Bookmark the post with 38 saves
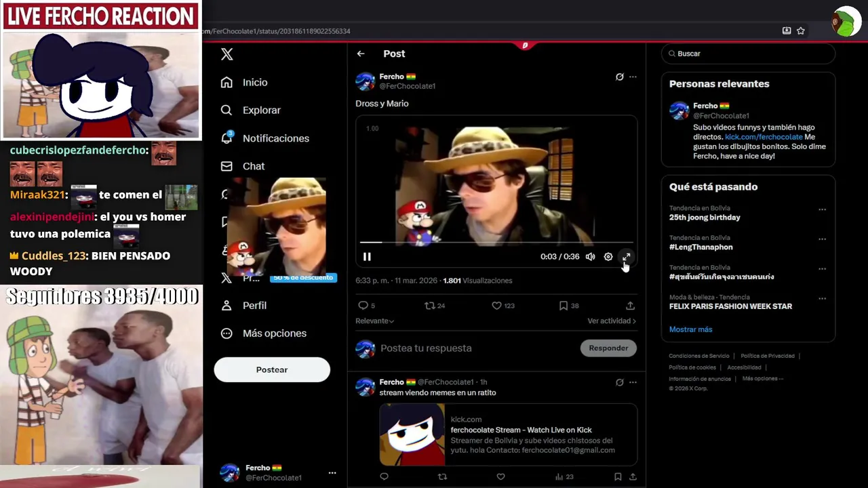 point(569,306)
